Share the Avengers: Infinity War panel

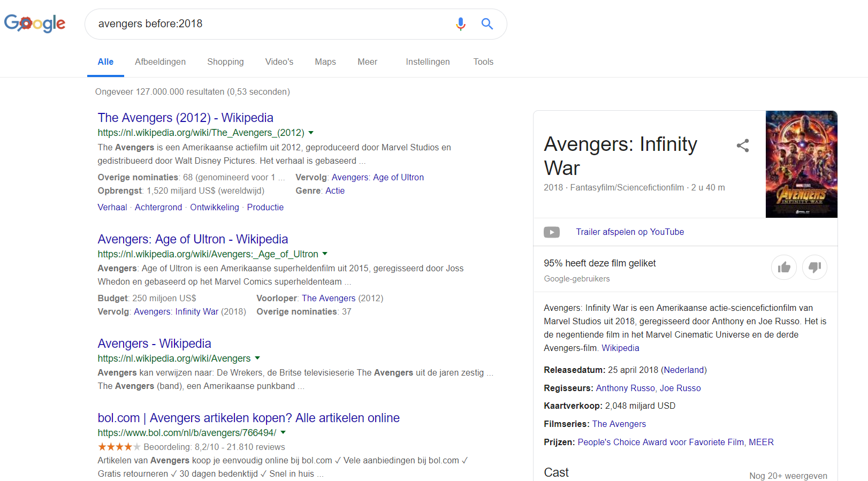coord(743,146)
